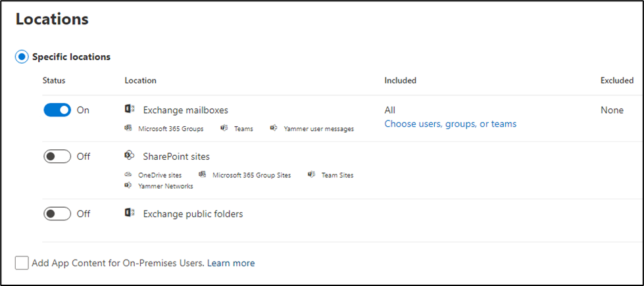Click the Yammer Networks text
This screenshot has width=644, height=286.
tap(166, 186)
